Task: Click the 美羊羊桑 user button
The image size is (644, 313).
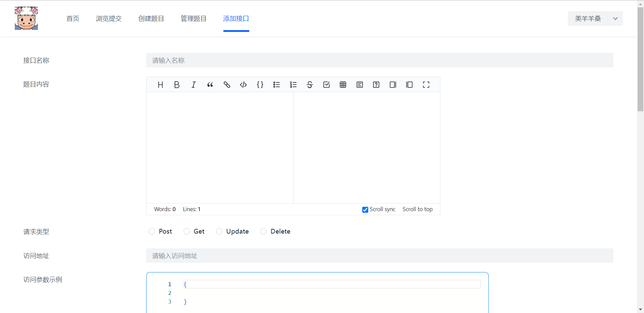Action: [x=588, y=18]
